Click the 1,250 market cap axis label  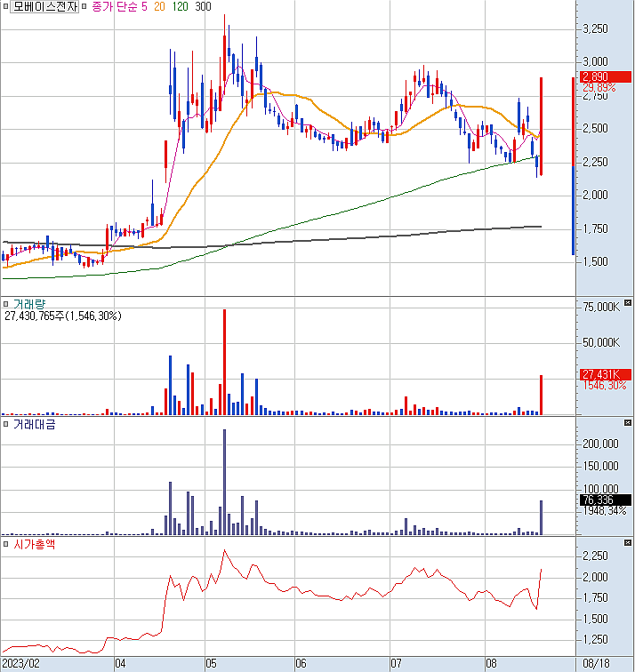595,639
